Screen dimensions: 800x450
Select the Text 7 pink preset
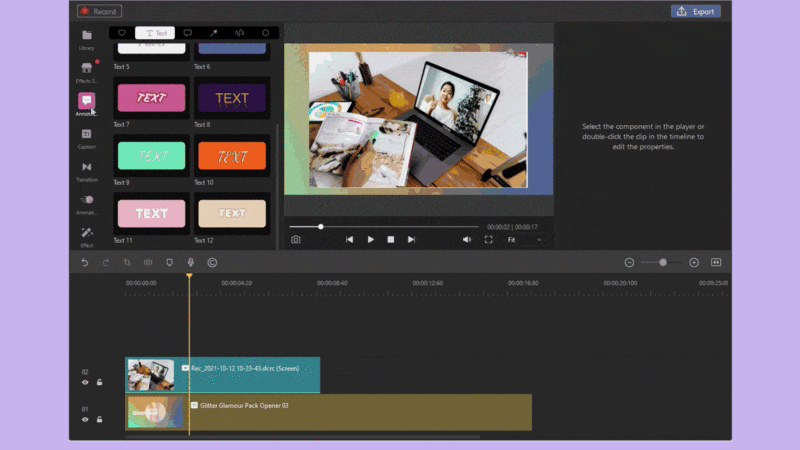click(x=152, y=97)
